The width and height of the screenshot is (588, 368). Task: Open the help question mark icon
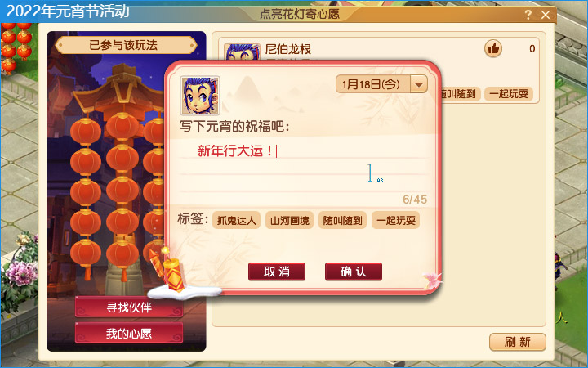tap(528, 15)
